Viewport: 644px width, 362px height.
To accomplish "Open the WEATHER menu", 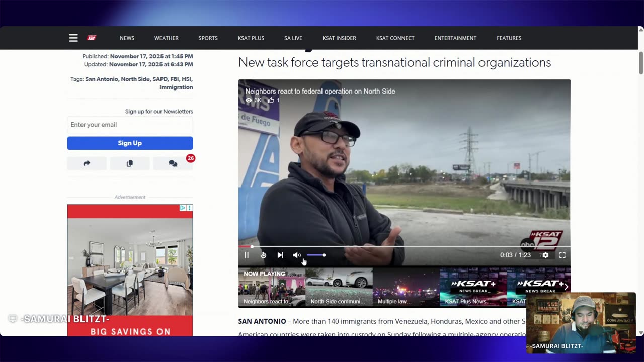I will coord(167,38).
